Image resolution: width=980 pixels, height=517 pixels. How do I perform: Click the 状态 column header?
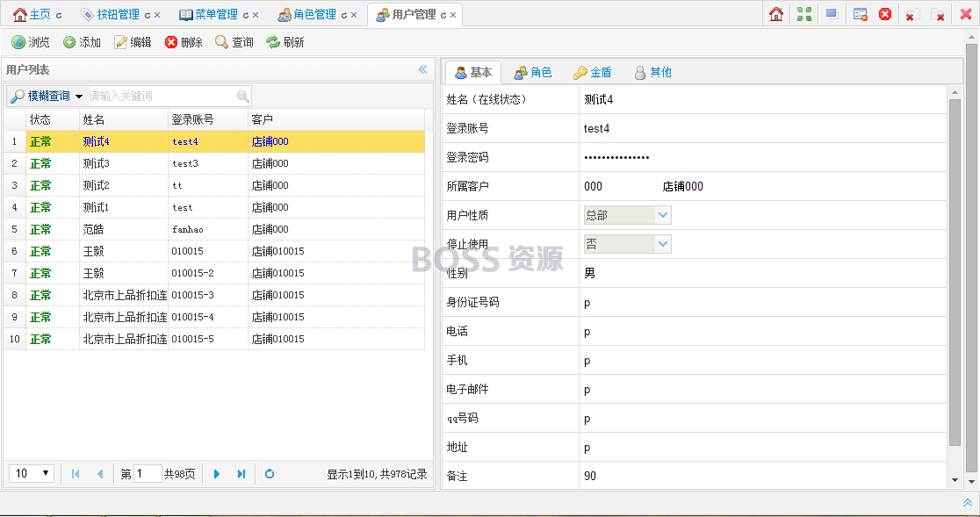(53, 119)
